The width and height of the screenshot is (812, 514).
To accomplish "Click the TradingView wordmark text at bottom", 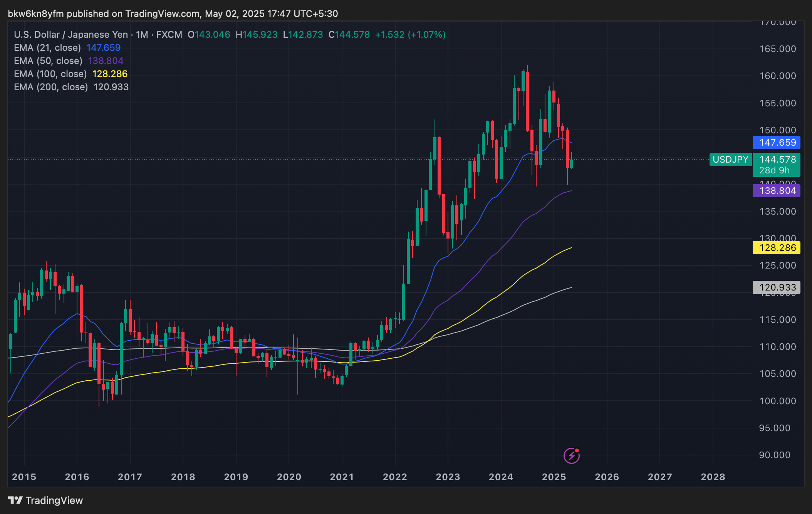I will click(x=54, y=501).
